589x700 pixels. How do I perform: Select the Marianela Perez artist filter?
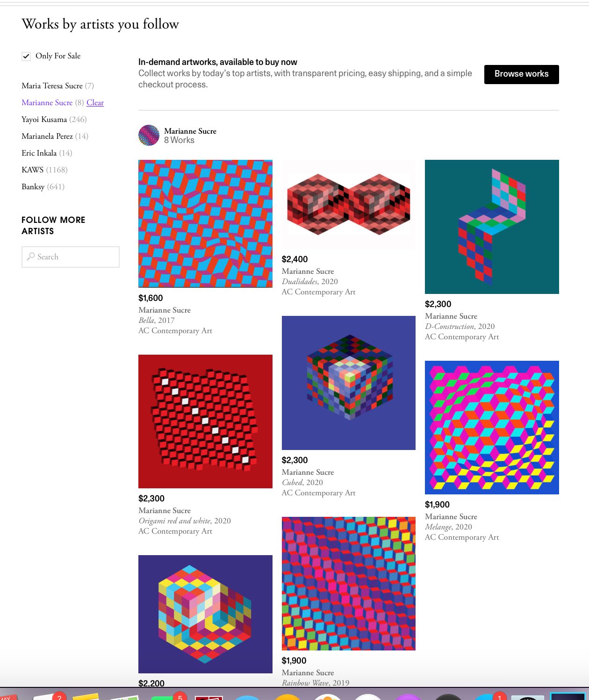coord(47,136)
